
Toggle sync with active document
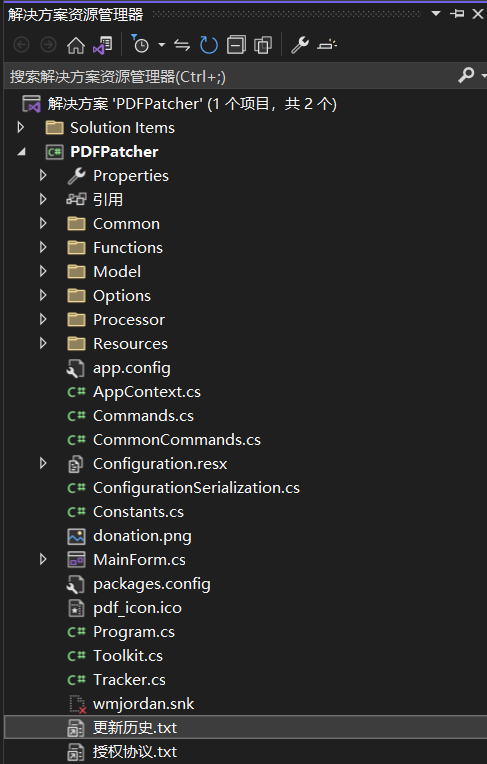click(x=182, y=45)
